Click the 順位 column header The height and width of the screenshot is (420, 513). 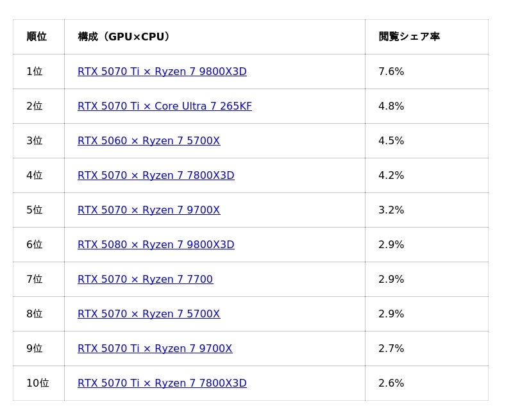(37, 37)
